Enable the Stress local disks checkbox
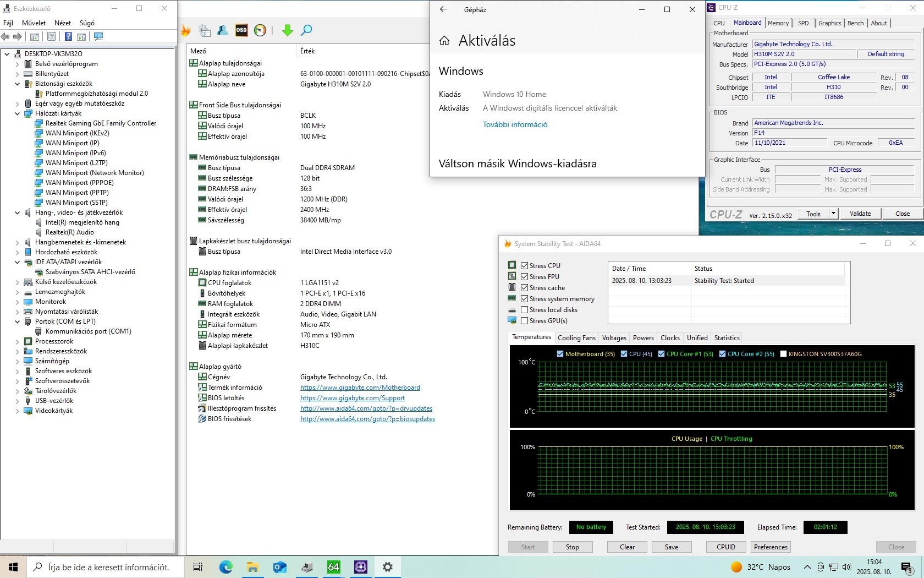 pyautogui.click(x=524, y=310)
